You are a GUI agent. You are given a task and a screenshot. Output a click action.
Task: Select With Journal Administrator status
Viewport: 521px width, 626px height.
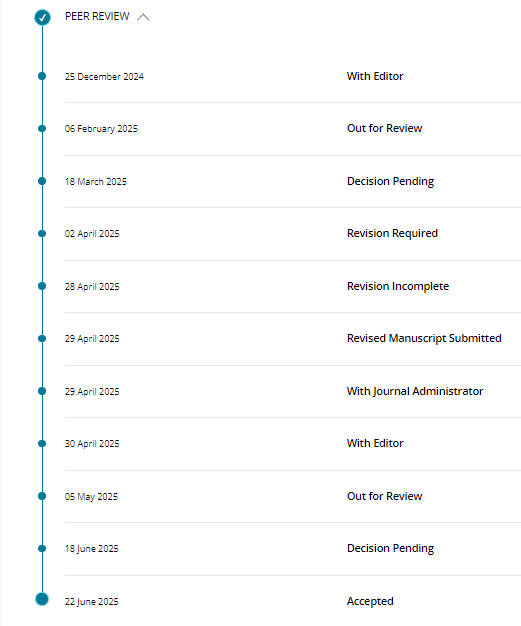(x=415, y=391)
